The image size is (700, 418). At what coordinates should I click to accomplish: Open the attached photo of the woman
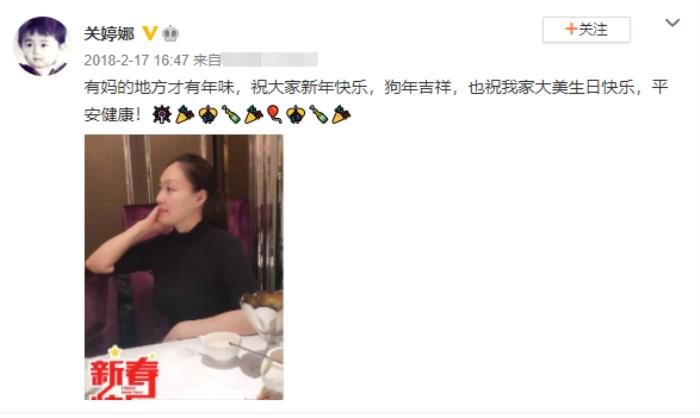(x=184, y=267)
